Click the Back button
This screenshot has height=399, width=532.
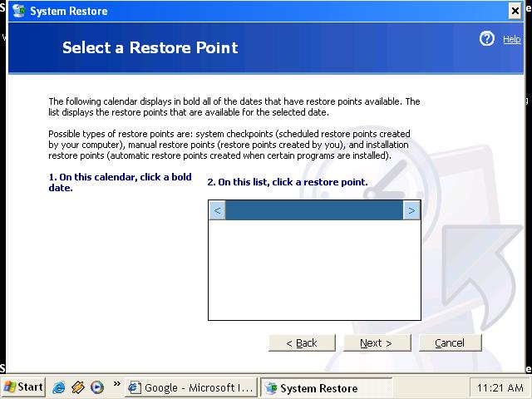click(302, 342)
